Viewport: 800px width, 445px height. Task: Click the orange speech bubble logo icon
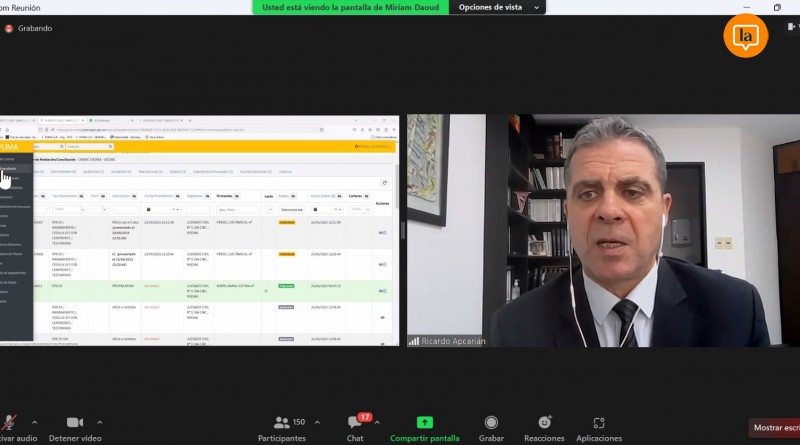[745, 36]
